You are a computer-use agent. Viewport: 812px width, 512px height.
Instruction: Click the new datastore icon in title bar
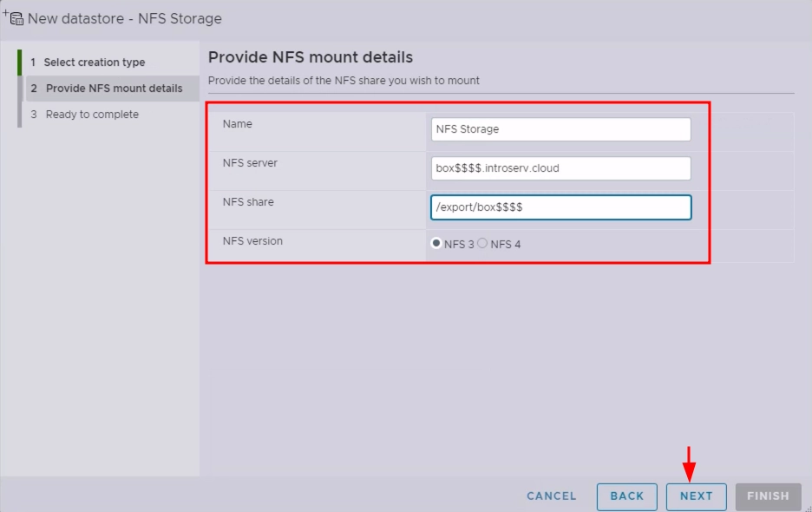click(x=14, y=17)
